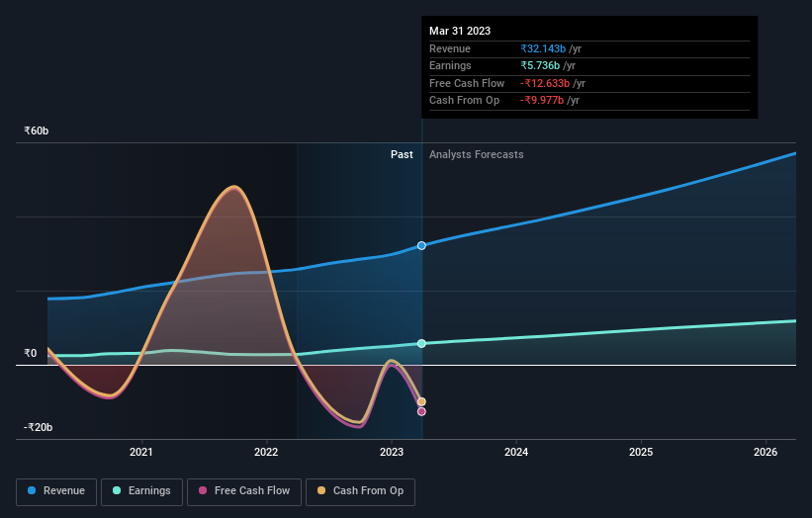Screen dimensions: 812x518
Task: Click the 2024 x-axis label
Action: (516, 453)
